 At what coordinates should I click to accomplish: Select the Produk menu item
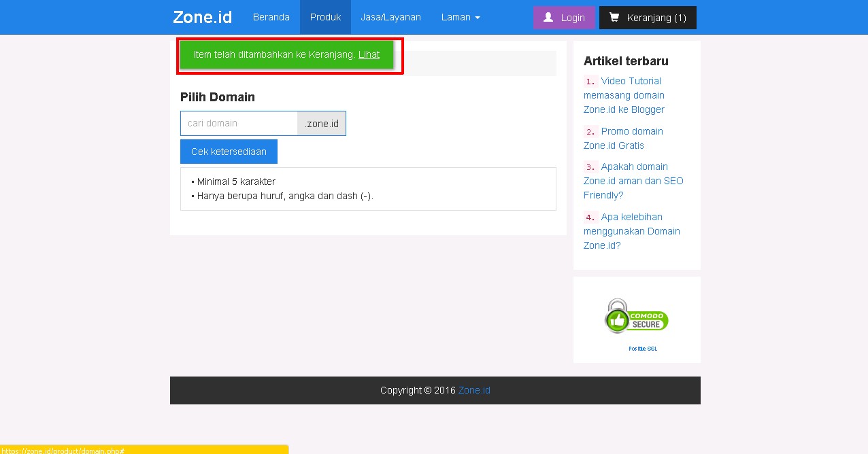tap(325, 17)
